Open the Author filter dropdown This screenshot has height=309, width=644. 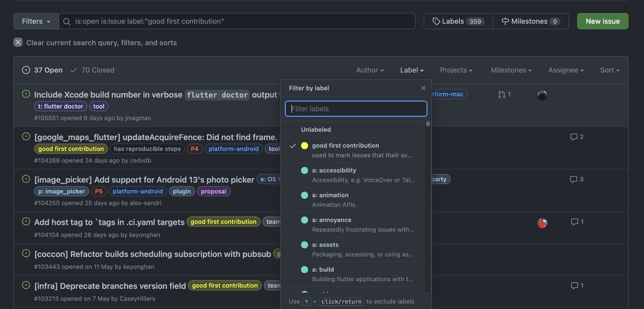(x=370, y=70)
